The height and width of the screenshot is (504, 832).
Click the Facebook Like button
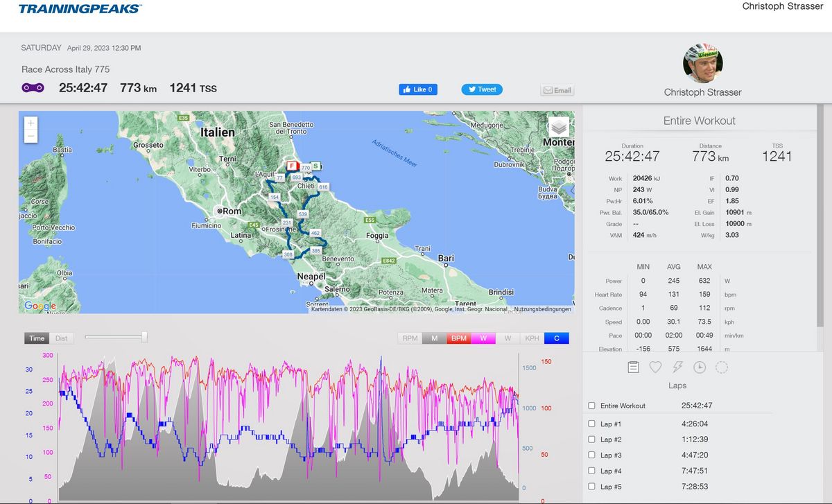click(x=418, y=89)
